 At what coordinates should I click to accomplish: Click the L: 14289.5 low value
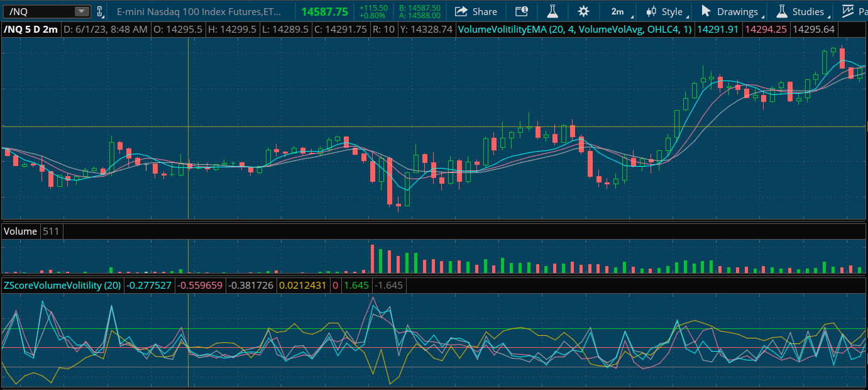[x=285, y=30]
